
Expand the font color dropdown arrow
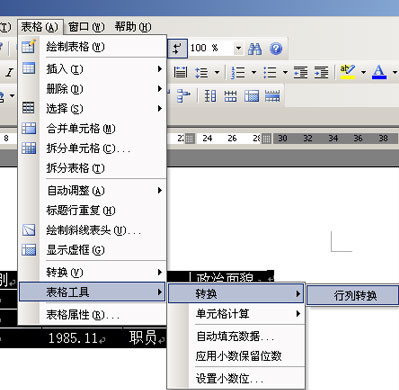point(395,72)
